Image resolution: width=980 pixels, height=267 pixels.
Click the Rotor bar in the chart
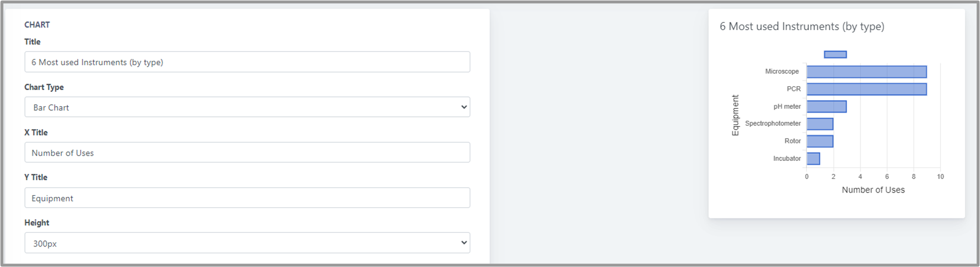(x=820, y=142)
